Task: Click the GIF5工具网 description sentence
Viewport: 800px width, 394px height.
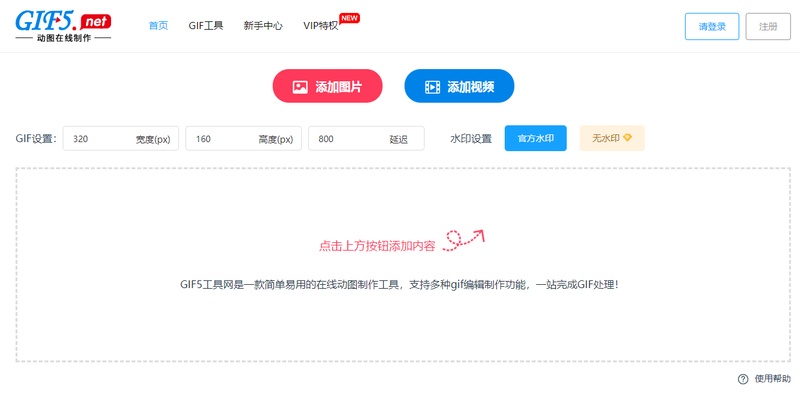Action: (399, 285)
